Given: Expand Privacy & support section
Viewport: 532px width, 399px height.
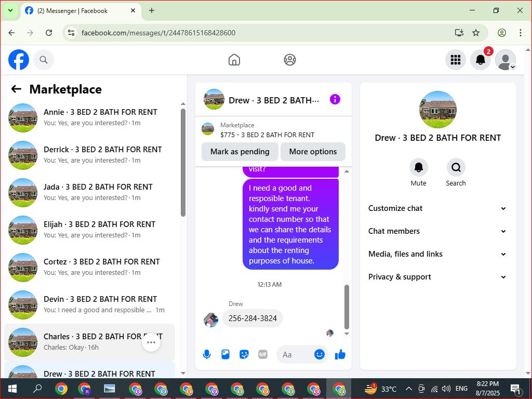Looking at the screenshot, I should [x=437, y=277].
